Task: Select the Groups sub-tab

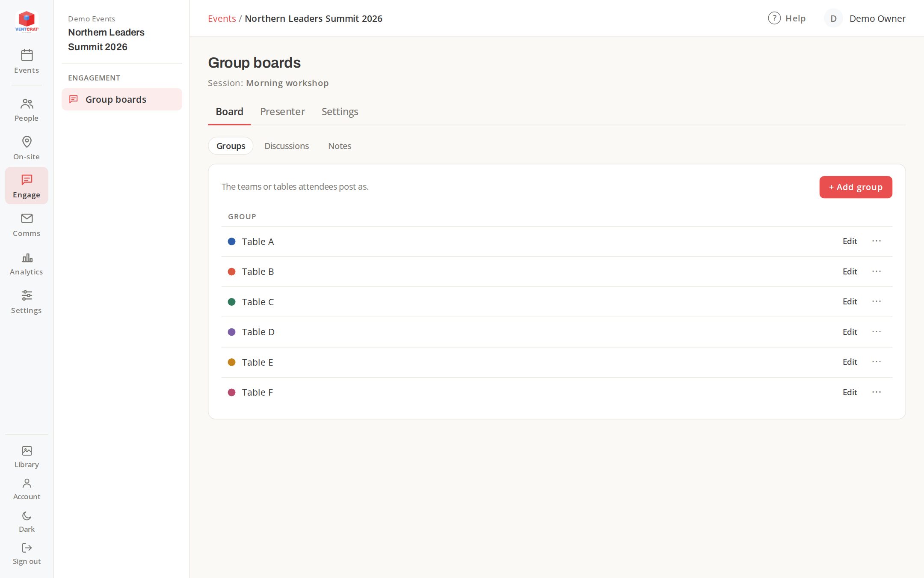Action: pos(231,146)
